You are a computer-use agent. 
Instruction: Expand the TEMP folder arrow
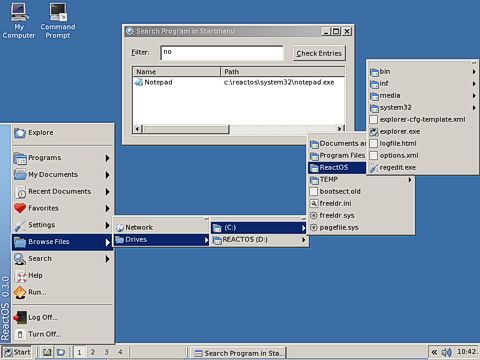click(x=410, y=180)
